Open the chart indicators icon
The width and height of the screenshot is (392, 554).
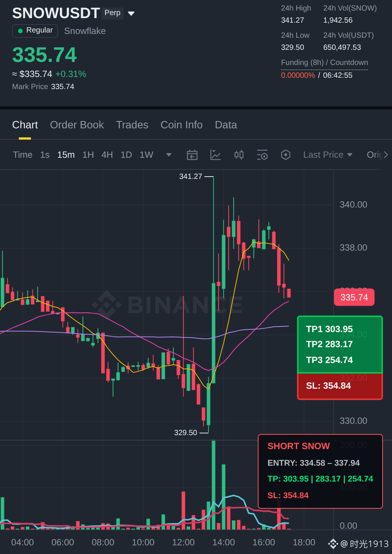point(215,155)
